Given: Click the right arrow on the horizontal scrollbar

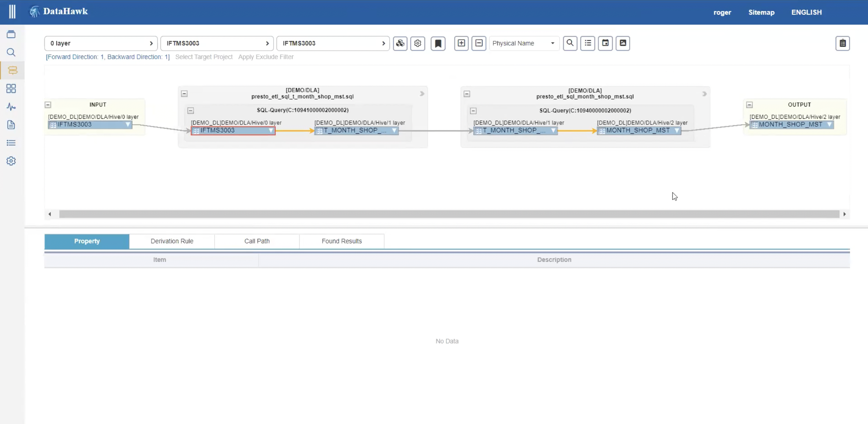Looking at the screenshot, I should point(844,214).
